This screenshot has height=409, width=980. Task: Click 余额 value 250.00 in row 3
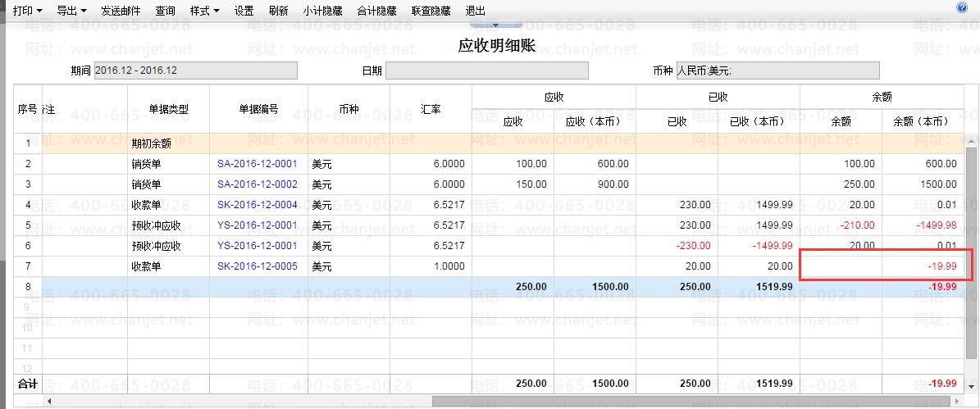859,184
